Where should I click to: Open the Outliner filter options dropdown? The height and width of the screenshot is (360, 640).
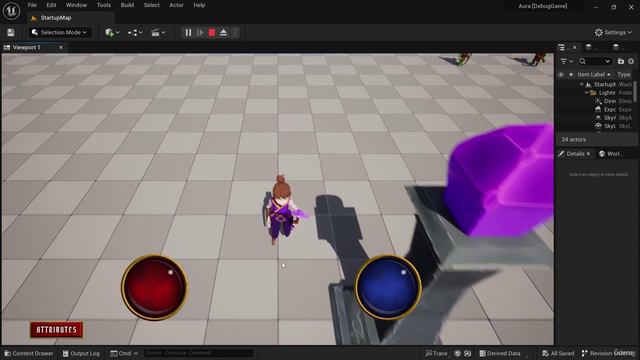pyautogui.click(x=567, y=61)
